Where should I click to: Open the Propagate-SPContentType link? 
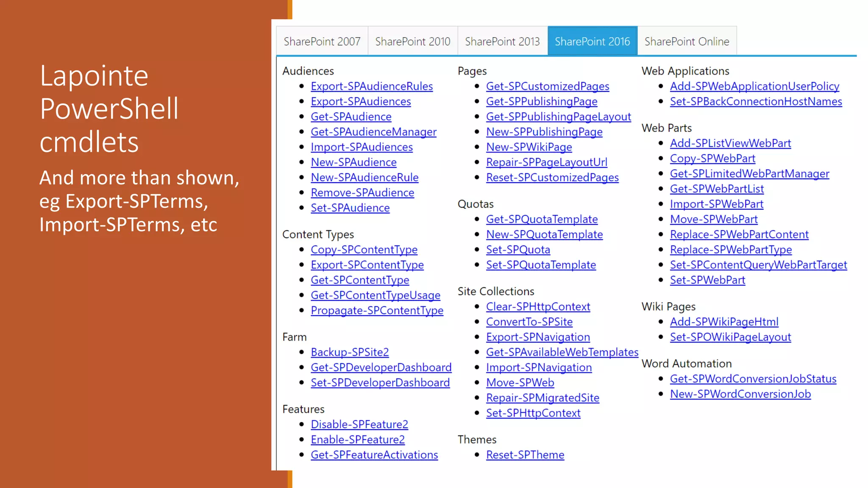(x=377, y=311)
